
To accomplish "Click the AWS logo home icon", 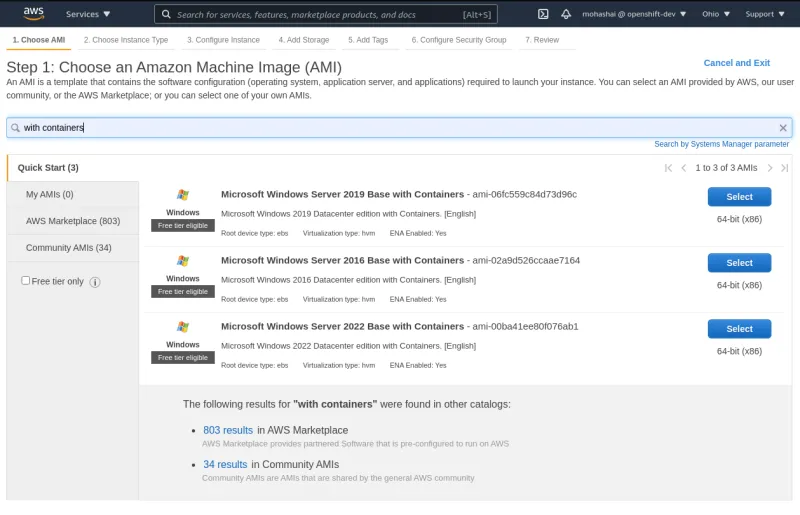I will pyautogui.click(x=33, y=13).
